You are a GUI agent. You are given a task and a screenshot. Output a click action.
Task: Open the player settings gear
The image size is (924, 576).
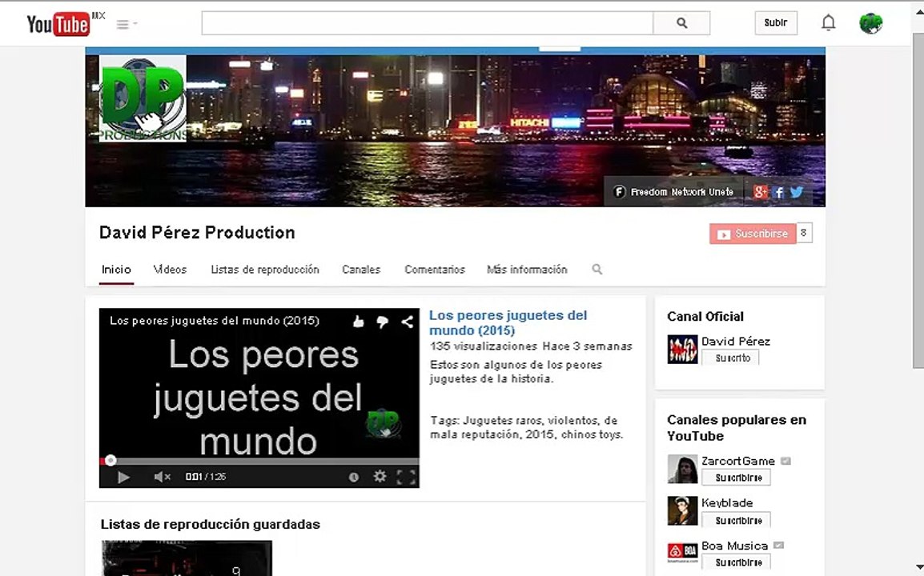[x=380, y=477]
